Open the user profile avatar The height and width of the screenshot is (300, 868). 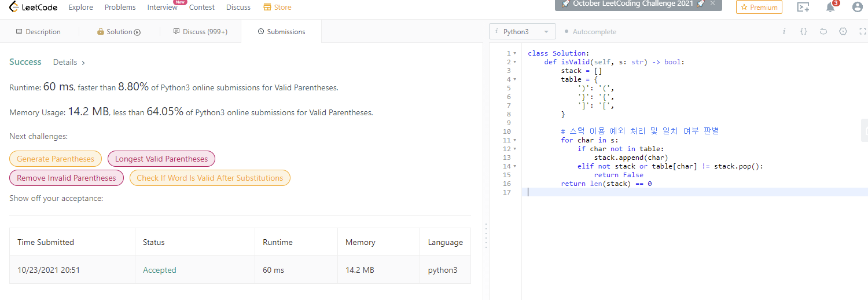pyautogui.click(x=858, y=8)
